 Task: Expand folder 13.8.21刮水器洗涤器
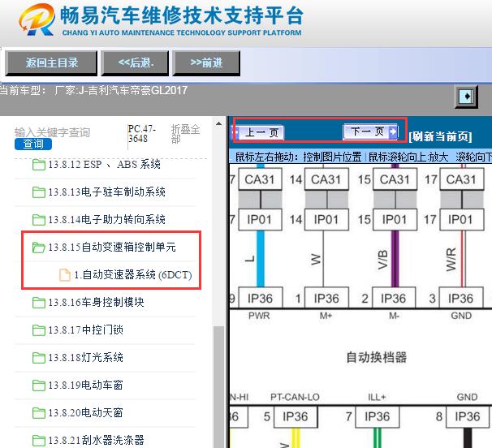tap(88, 440)
